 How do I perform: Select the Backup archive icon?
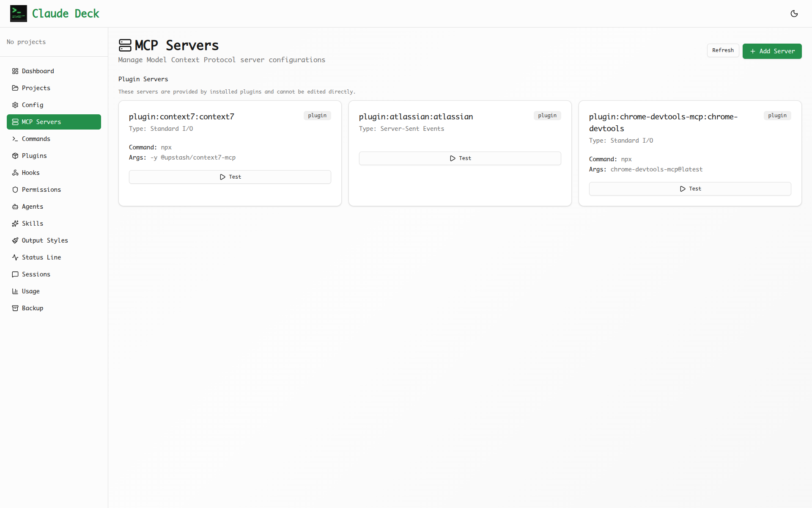pyautogui.click(x=15, y=308)
